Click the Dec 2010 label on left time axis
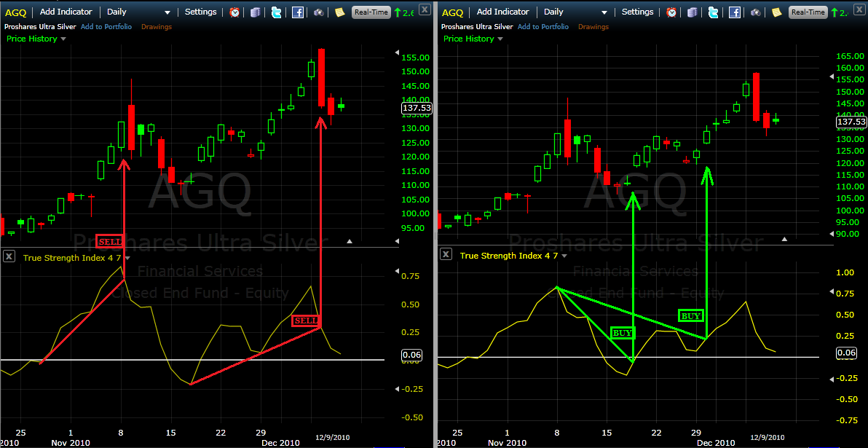868x448 pixels. [280, 443]
